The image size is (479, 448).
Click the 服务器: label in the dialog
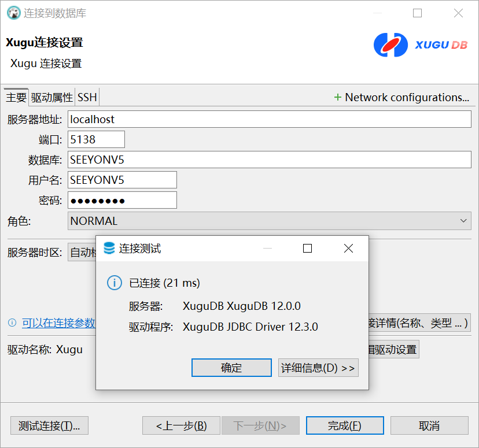(x=146, y=306)
